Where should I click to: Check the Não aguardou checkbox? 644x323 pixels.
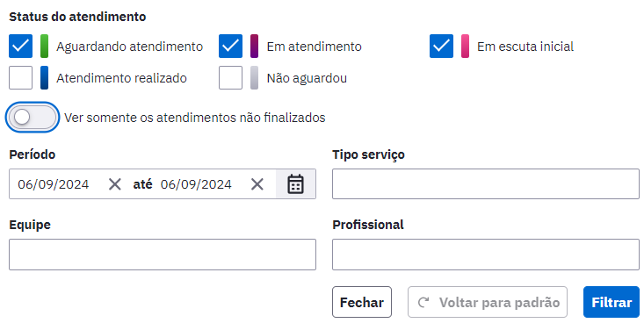coord(231,78)
